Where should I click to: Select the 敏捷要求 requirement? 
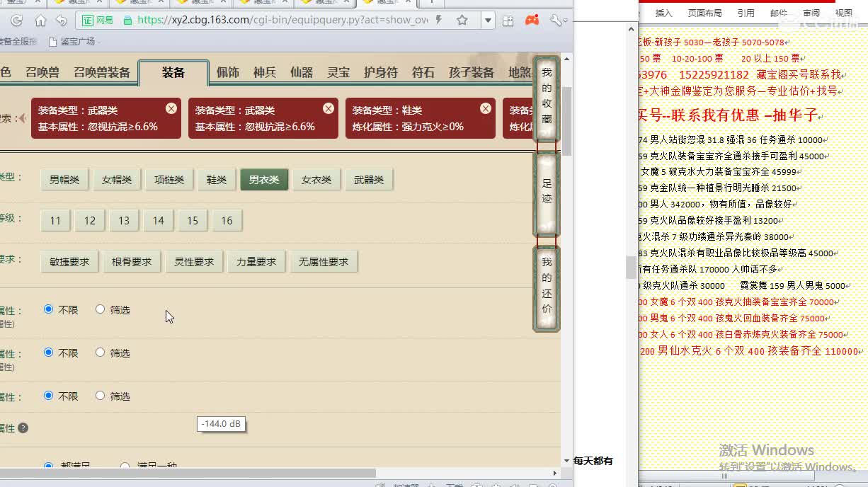click(x=69, y=262)
